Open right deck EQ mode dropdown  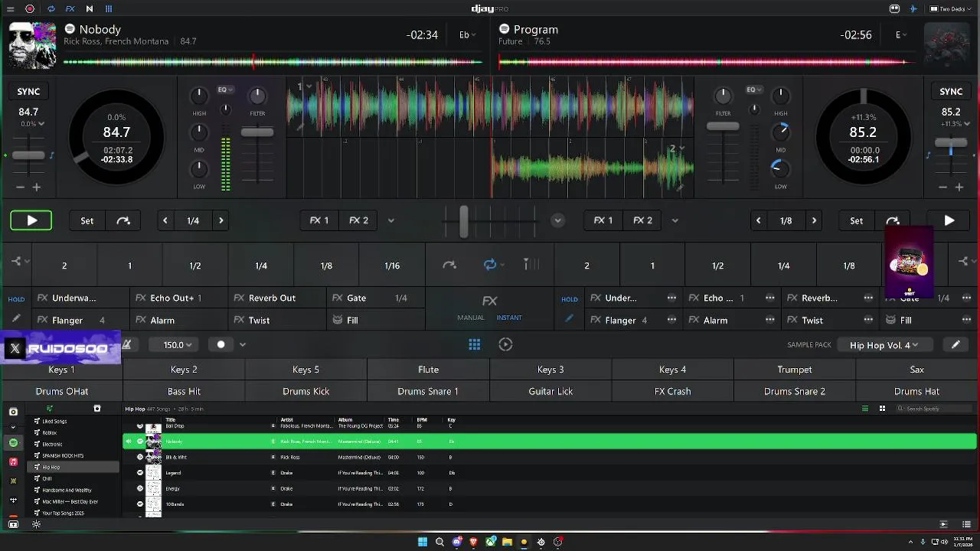(754, 90)
